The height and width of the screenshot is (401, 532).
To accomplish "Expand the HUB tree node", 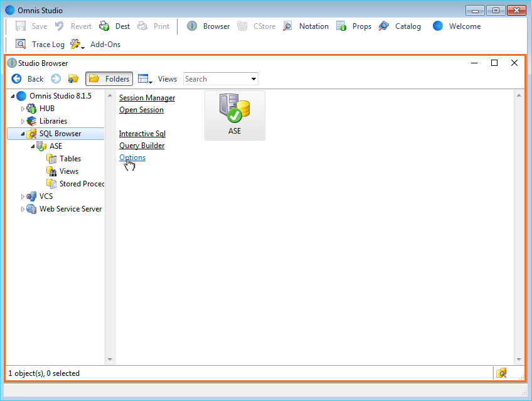I will tap(23, 109).
